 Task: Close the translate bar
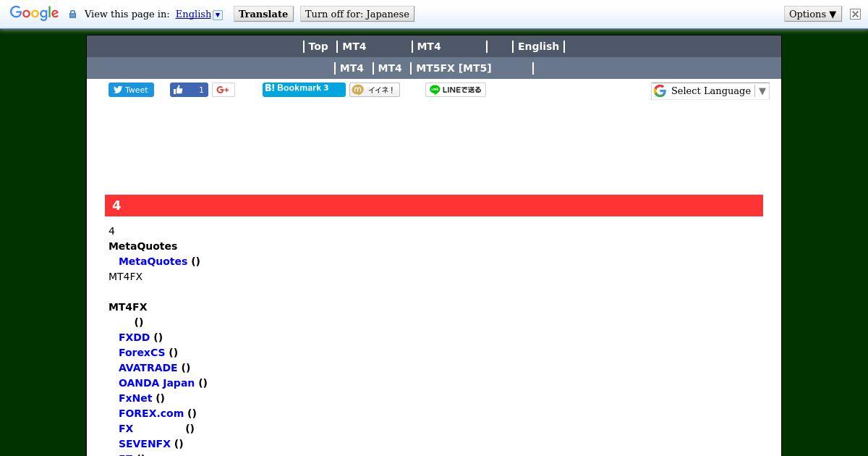pyautogui.click(x=855, y=14)
